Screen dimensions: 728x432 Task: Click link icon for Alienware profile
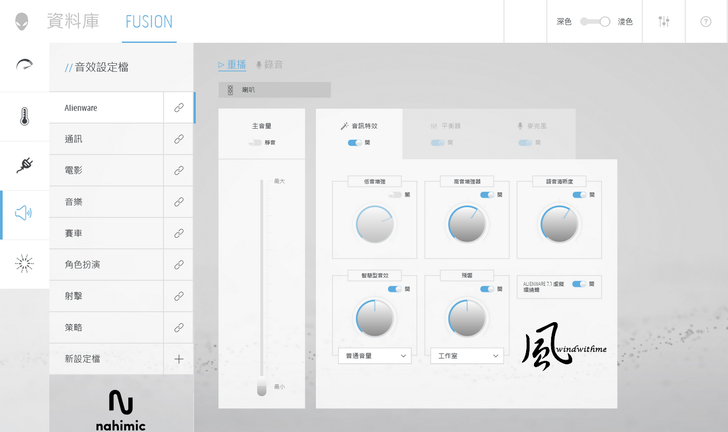pos(179,108)
